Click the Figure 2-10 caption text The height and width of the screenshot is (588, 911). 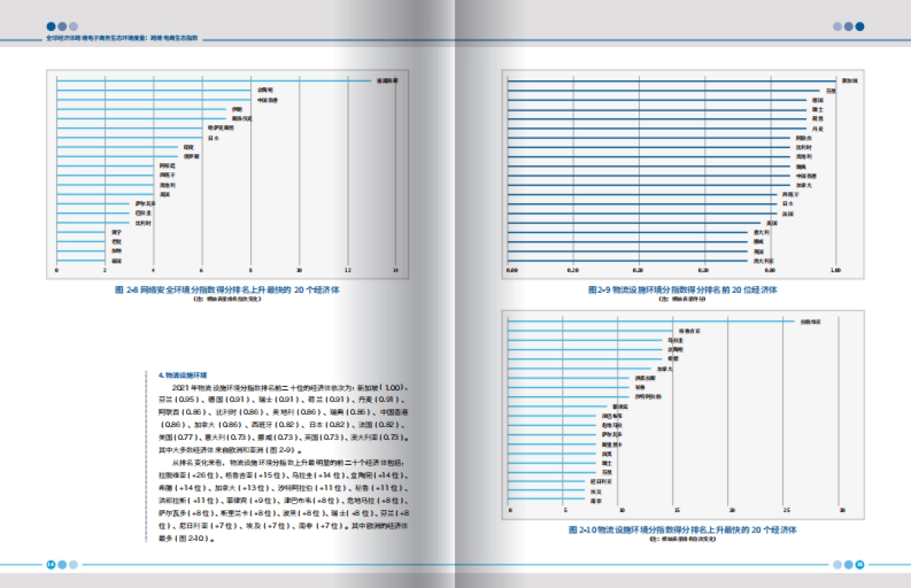coord(682,530)
